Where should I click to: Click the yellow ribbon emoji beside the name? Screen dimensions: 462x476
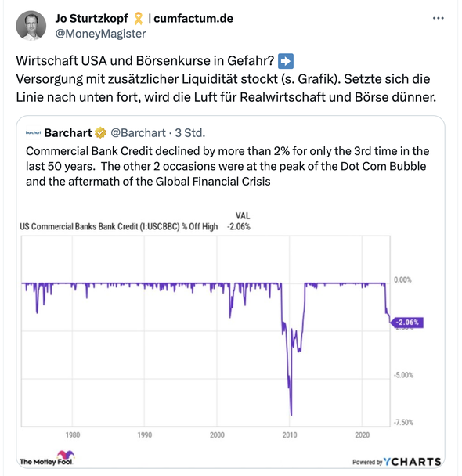click(x=138, y=19)
